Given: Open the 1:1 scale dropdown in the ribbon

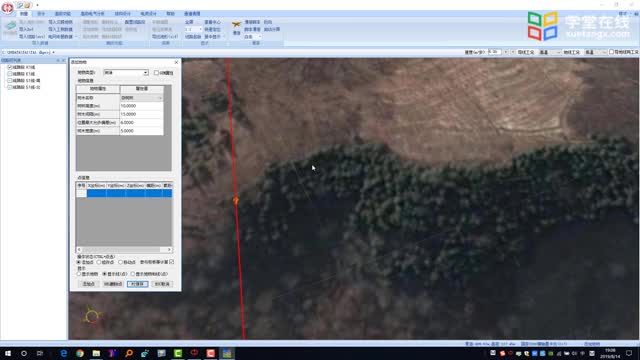Looking at the screenshot, I should click(193, 29).
